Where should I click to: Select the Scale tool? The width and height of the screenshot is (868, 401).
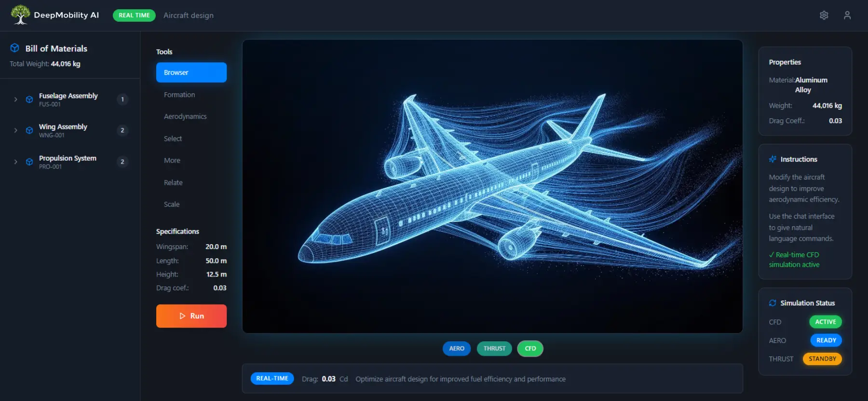(191, 204)
